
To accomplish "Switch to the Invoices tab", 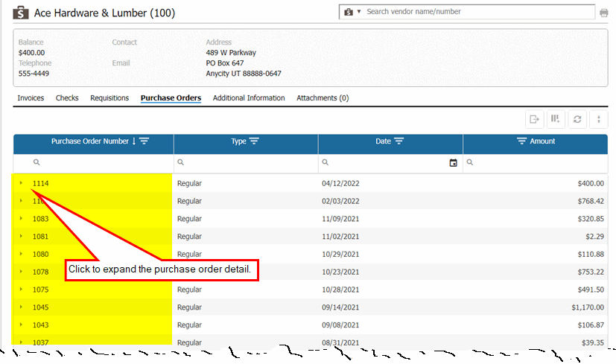I will tap(31, 98).
